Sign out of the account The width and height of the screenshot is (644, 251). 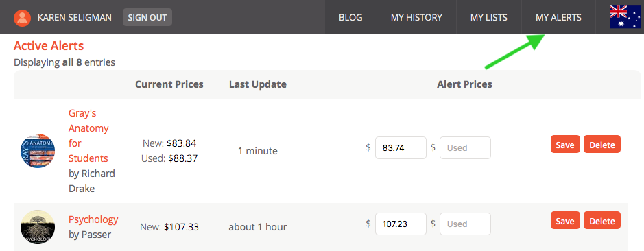click(147, 17)
